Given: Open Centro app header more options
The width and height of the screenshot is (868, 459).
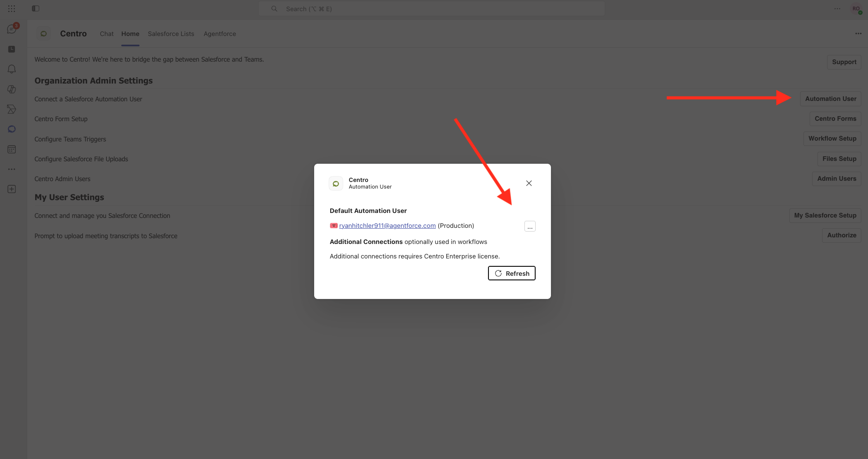Looking at the screenshot, I should (x=858, y=33).
